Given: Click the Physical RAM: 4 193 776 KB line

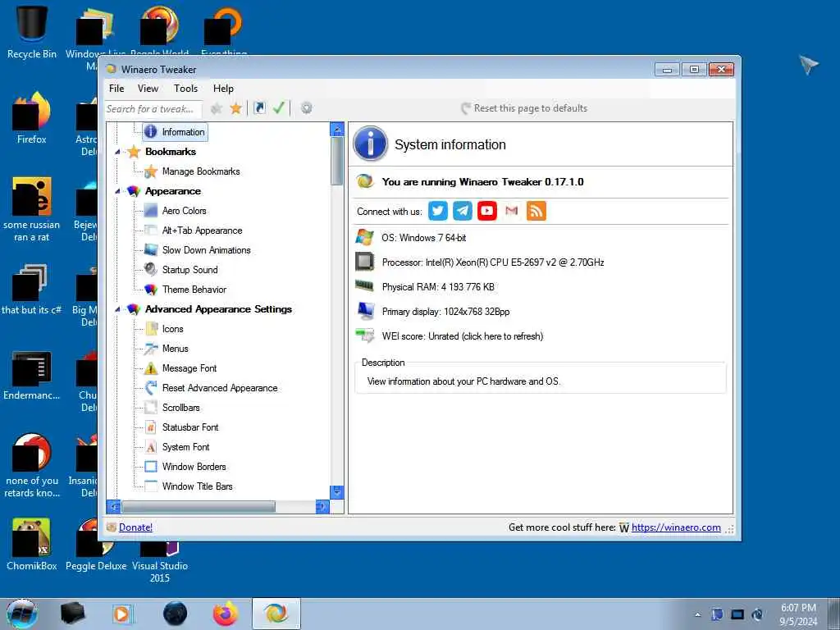Looking at the screenshot, I should coord(438,287).
